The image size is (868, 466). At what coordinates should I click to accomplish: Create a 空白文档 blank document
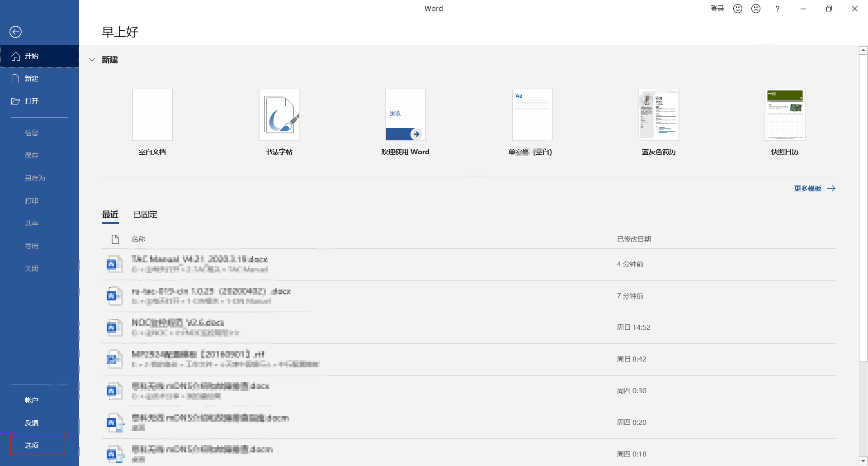pyautogui.click(x=152, y=122)
